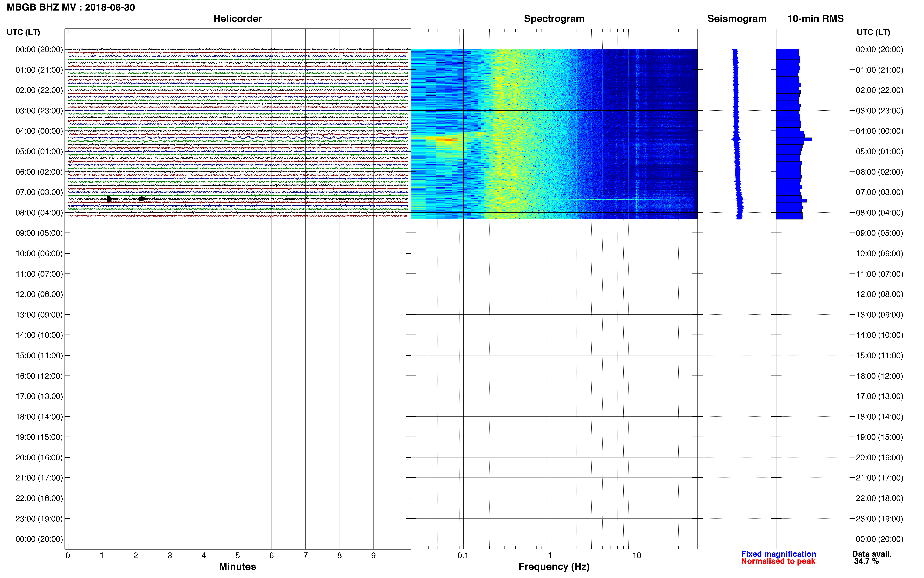Click the '9' minutes tick label
Screen dimensions: 924x578
coord(373,555)
